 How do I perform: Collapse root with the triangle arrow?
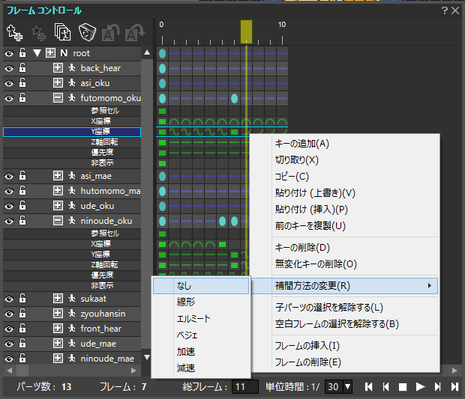coord(37,53)
